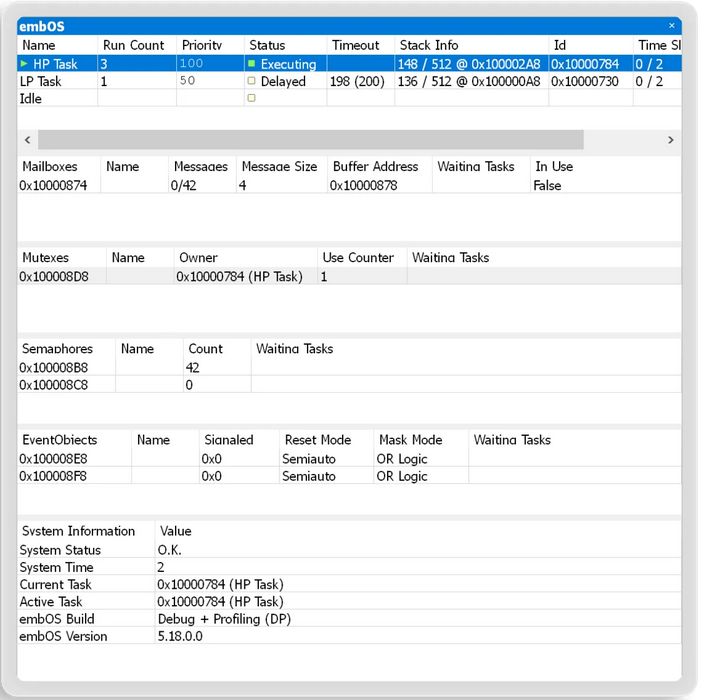The width and height of the screenshot is (702, 700).
Task: Click the Active Task row
Action: pos(349,602)
